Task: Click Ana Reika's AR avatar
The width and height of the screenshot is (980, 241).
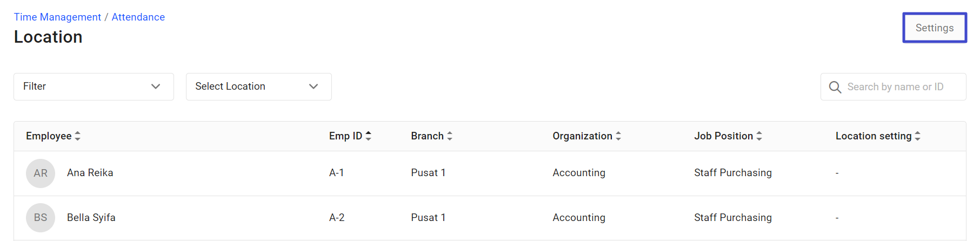Action: tap(41, 173)
